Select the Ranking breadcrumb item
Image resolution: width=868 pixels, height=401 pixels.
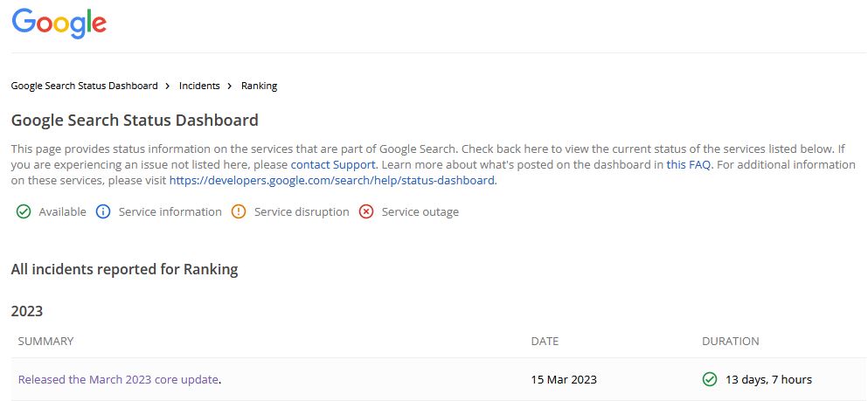coord(259,86)
